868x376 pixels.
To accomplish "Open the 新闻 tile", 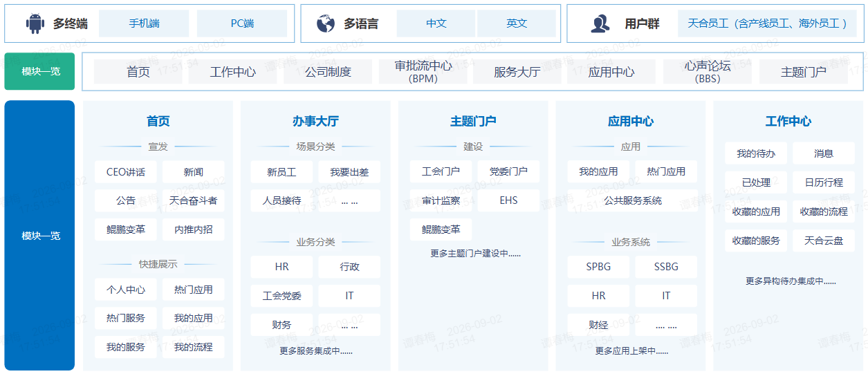I will pyautogui.click(x=194, y=172).
